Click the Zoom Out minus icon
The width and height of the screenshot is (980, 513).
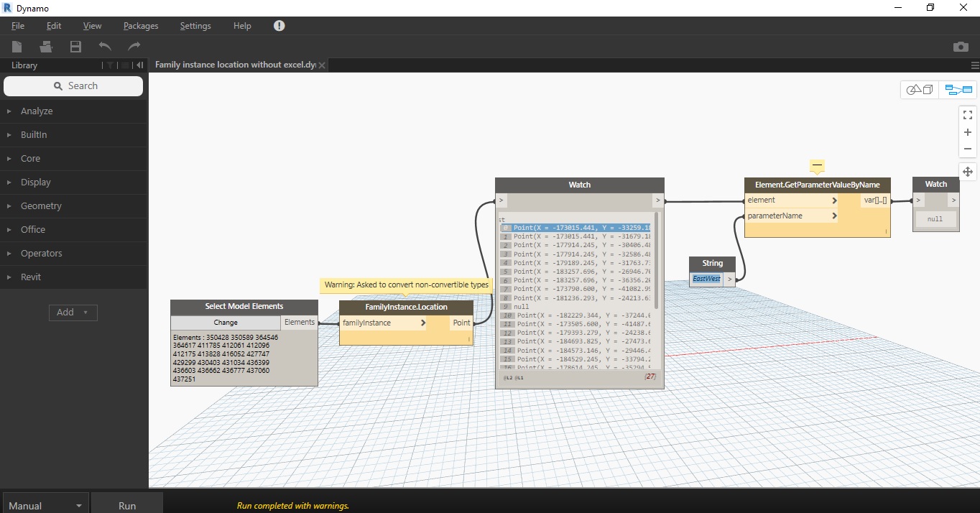(x=968, y=149)
